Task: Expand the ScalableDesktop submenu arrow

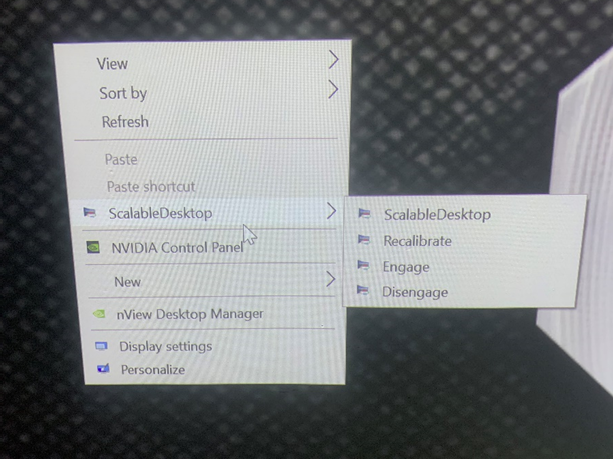Action: (x=331, y=211)
